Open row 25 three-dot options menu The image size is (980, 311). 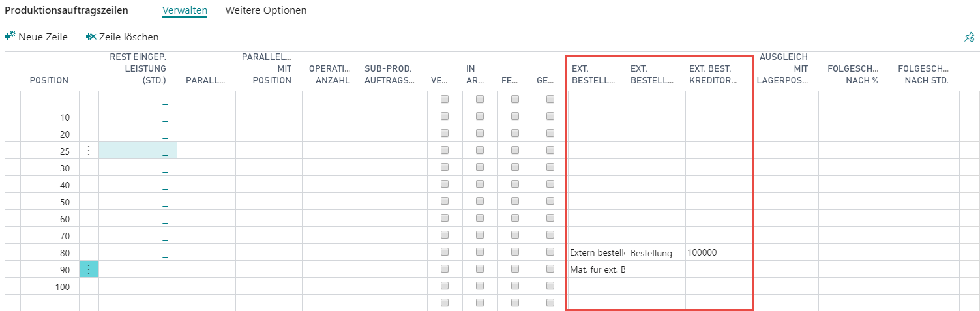coord(89,151)
